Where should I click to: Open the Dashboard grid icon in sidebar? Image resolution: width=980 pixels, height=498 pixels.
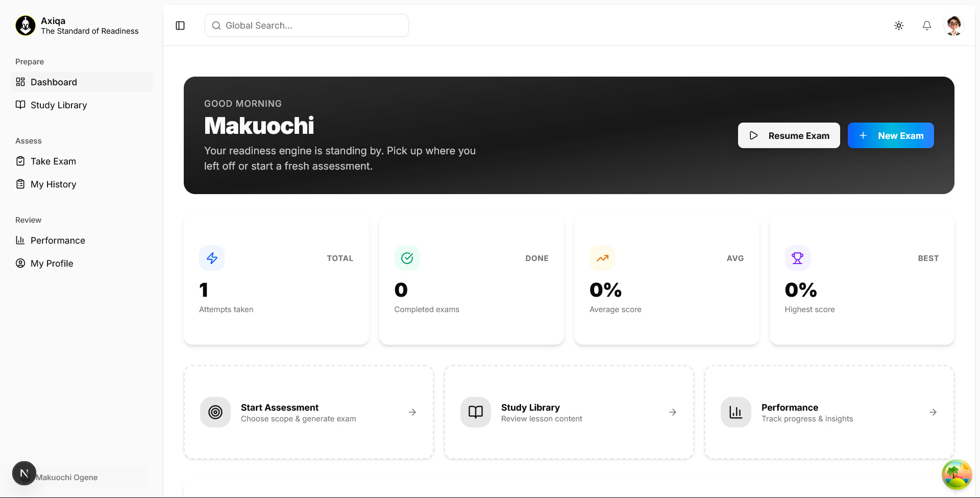pos(20,82)
